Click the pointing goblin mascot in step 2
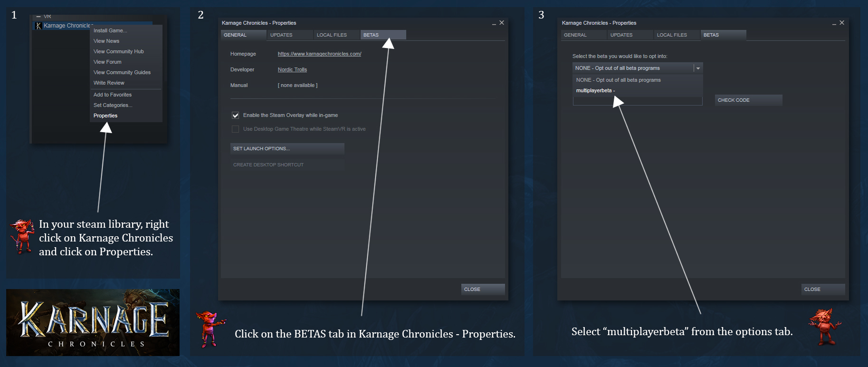868x367 pixels. tap(210, 328)
